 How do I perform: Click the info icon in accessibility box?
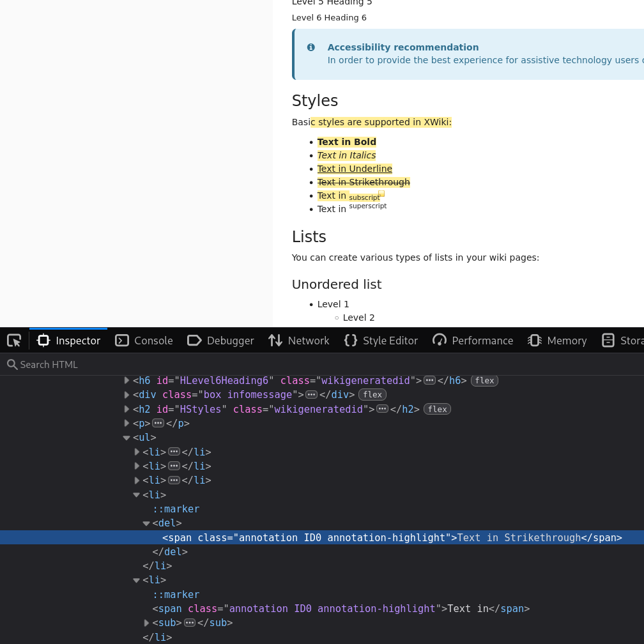[311, 47]
